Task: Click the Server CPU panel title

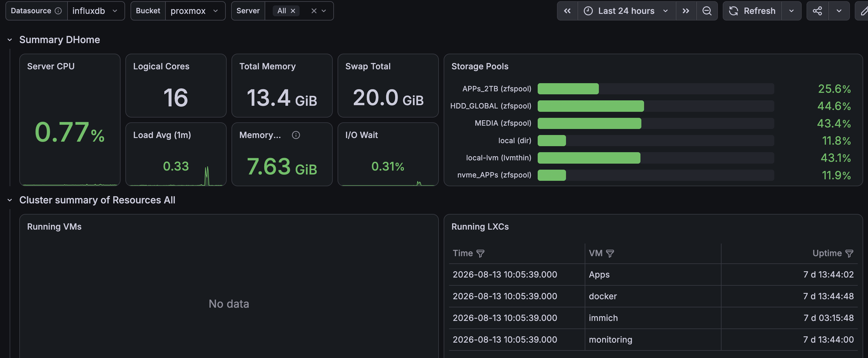Action: pos(51,66)
